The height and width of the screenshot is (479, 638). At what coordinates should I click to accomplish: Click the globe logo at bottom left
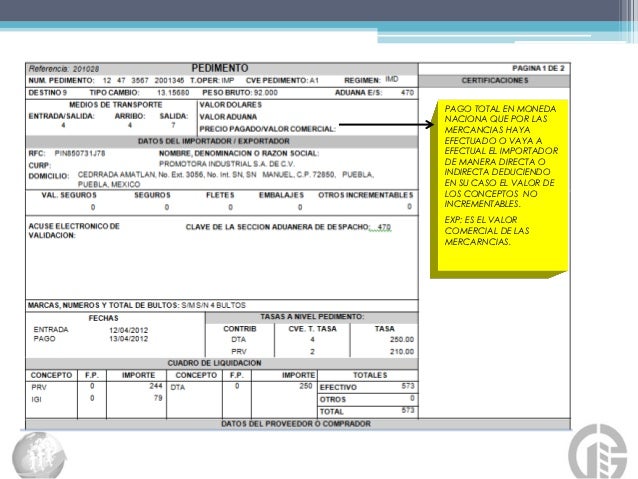coord(39,455)
